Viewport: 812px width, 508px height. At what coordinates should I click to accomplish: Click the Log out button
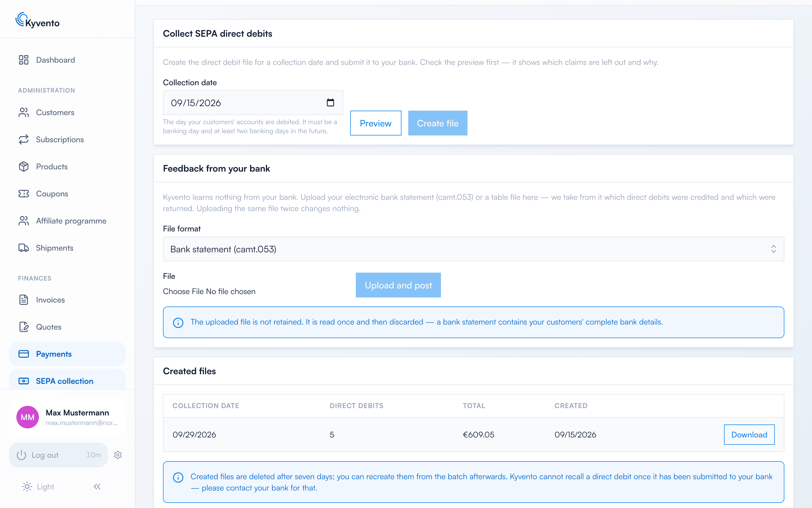pos(58,455)
